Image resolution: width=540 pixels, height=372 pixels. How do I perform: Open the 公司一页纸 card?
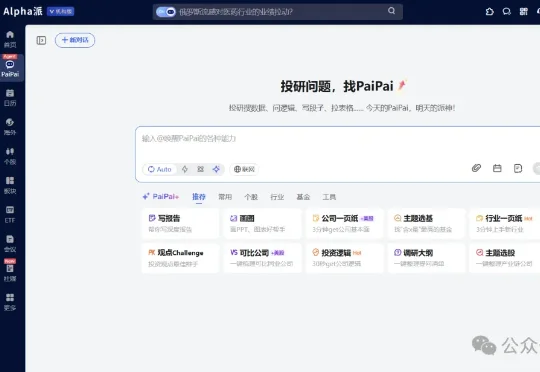[x=345, y=223]
